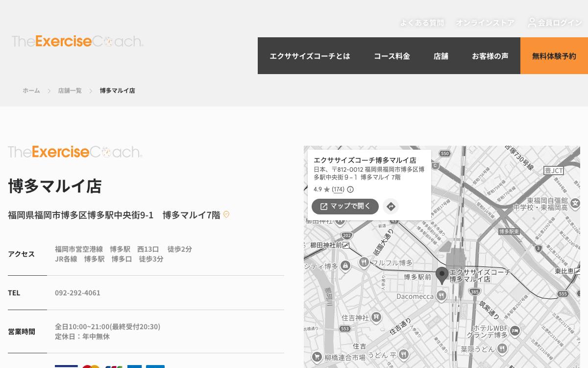Click the エクササイズコーチ博多マルイ店 map pin marker

(x=441, y=276)
